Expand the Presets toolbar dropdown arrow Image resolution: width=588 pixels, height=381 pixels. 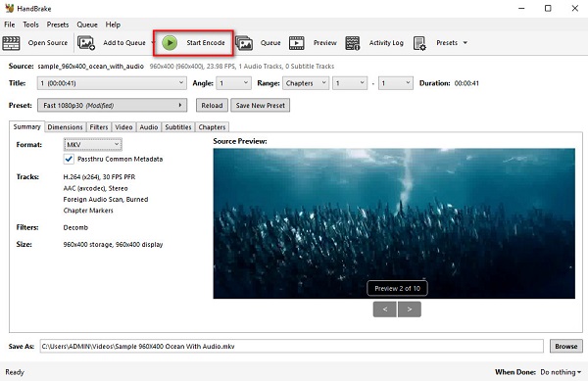click(465, 43)
